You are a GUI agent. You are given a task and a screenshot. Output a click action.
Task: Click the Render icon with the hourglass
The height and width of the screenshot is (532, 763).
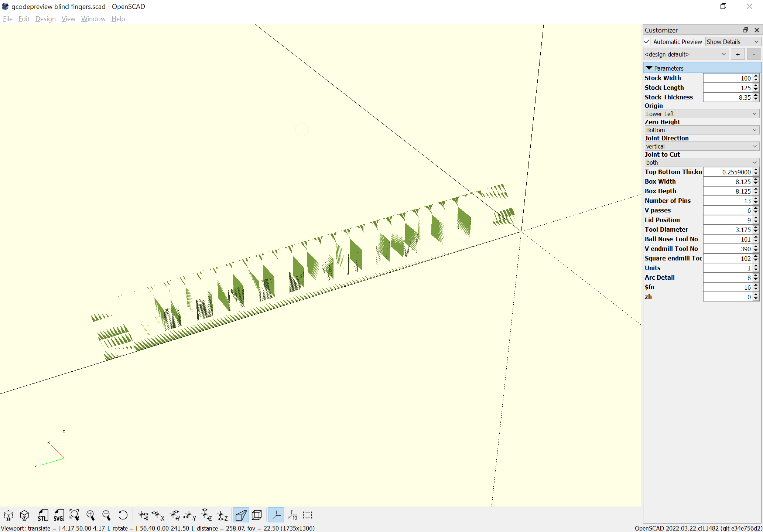pos(24,515)
